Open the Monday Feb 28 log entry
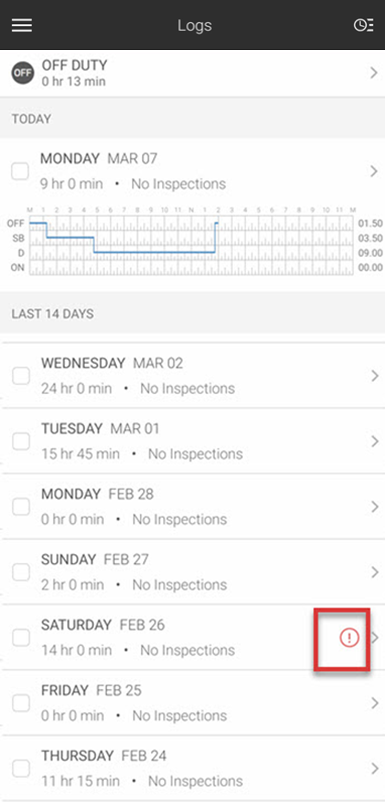 click(192, 506)
